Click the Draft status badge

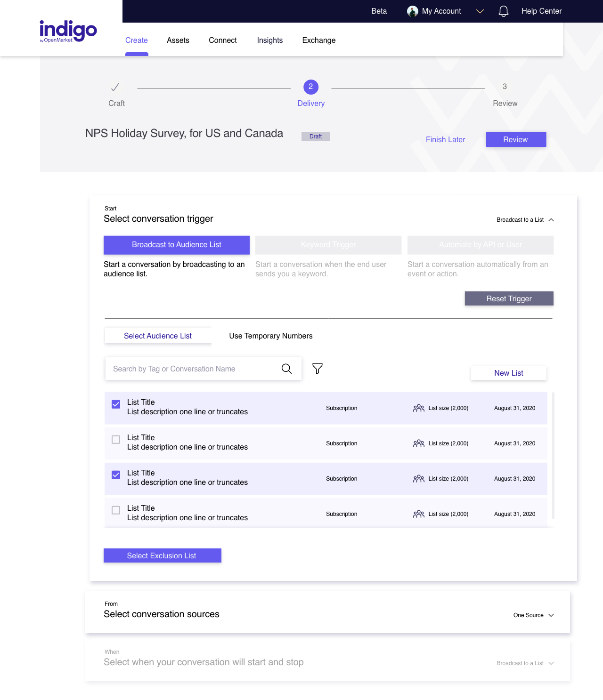point(316,137)
